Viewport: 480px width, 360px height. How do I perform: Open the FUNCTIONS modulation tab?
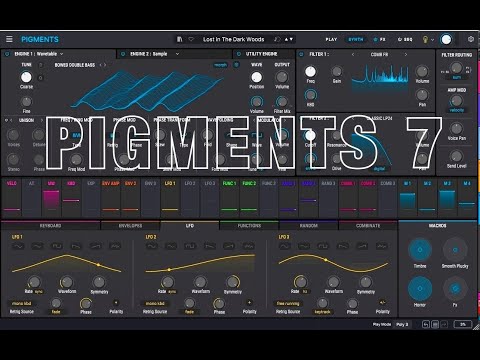pos(249,226)
